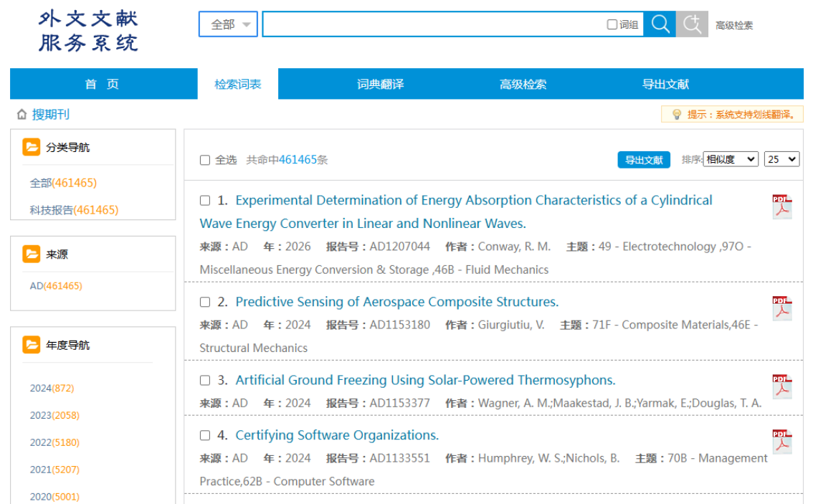Click the gray refine-search magnifier icon
The height and width of the screenshot is (504, 813).
[692, 24]
